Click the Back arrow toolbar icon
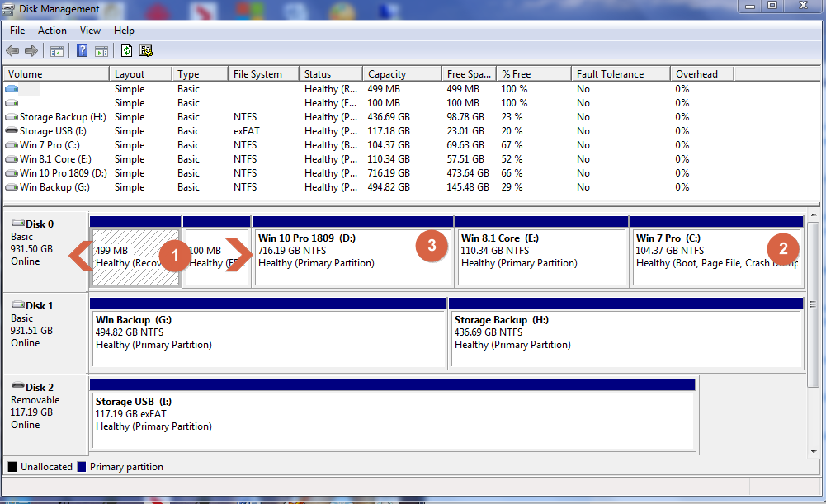This screenshot has width=826, height=504. [x=12, y=51]
